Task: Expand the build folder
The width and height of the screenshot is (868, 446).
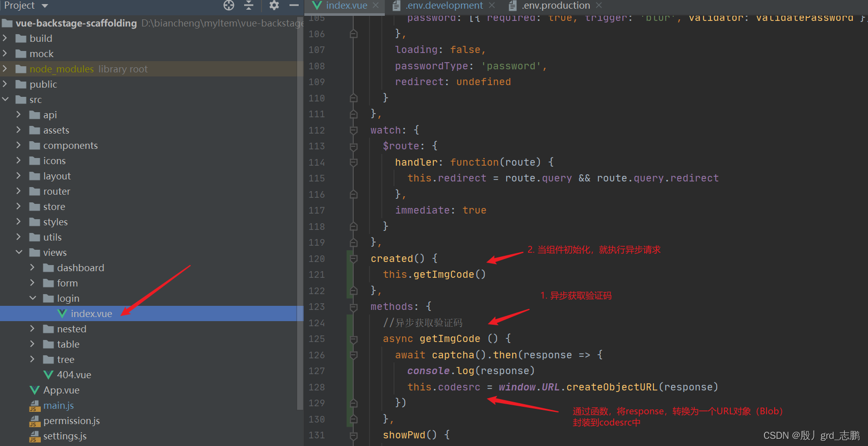Action: (x=5, y=38)
